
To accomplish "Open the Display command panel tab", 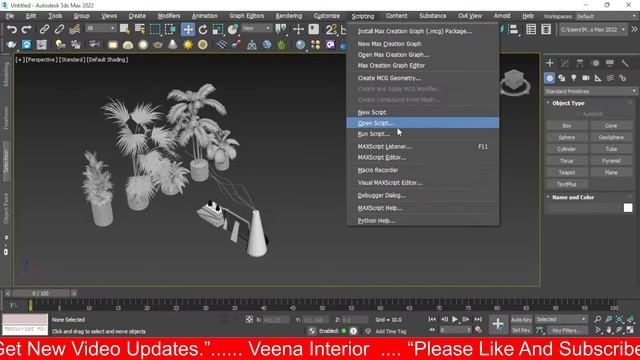I will (x=610, y=63).
